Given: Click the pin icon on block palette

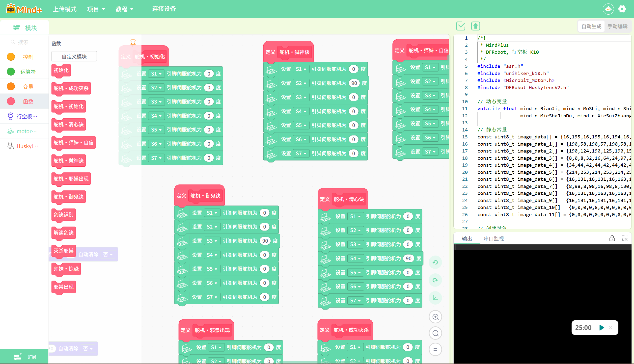Looking at the screenshot, I should (x=133, y=43).
